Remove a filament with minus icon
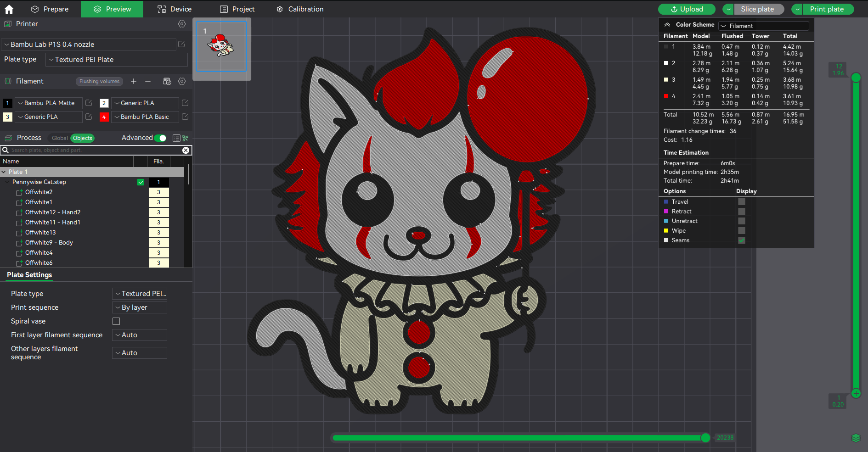The width and height of the screenshot is (868, 452). (148, 81)
